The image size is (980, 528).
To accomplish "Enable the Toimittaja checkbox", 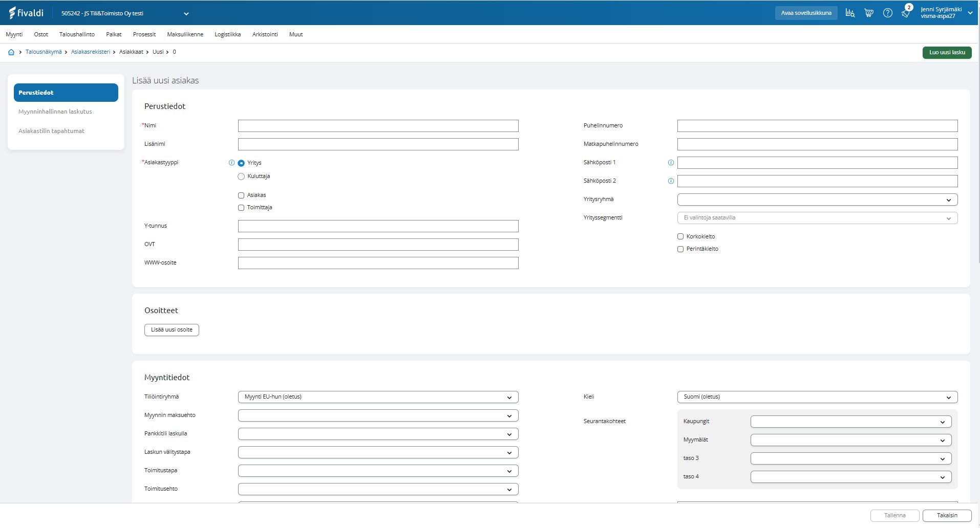I will click(241, 208).
